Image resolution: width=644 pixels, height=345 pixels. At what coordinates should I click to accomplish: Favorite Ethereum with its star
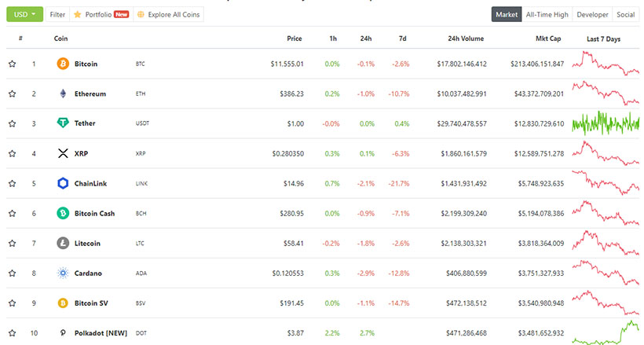point(13,94)
